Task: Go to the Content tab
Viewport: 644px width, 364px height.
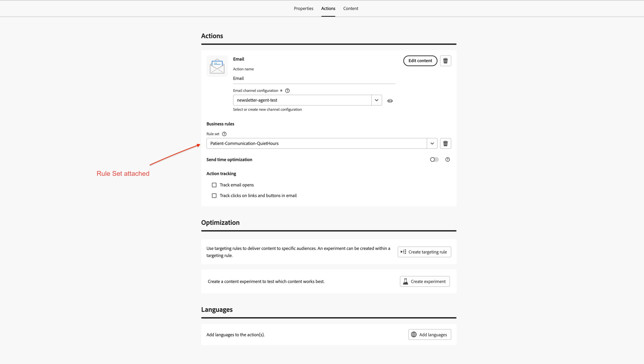Action: point(351,8)
